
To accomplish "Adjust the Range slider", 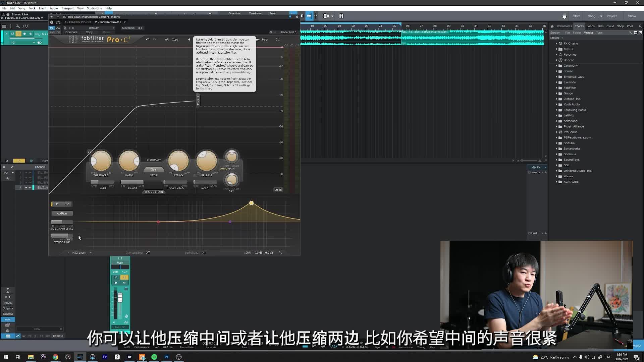I will click(x=132, y=182).
